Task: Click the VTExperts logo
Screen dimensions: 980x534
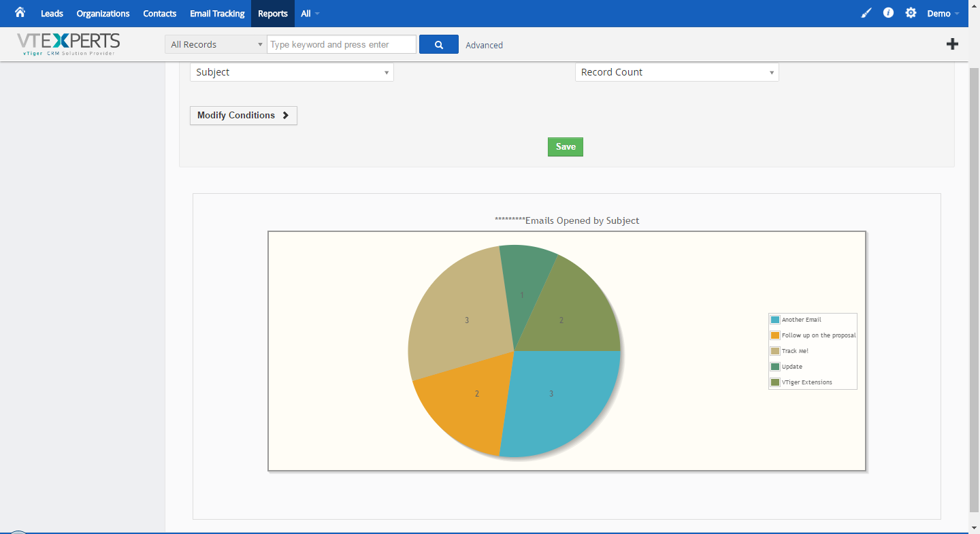Action: [68, 44]
